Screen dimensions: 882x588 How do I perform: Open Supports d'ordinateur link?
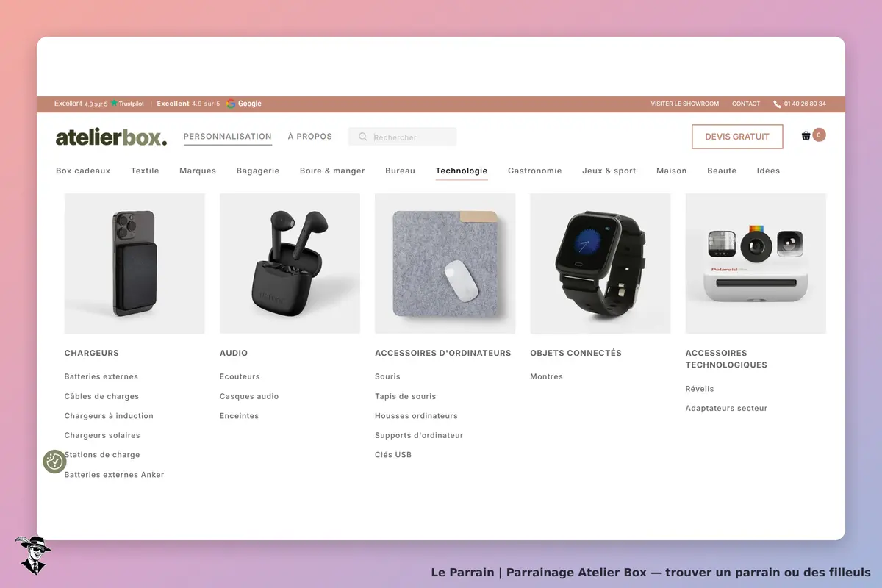click(419, 435)
